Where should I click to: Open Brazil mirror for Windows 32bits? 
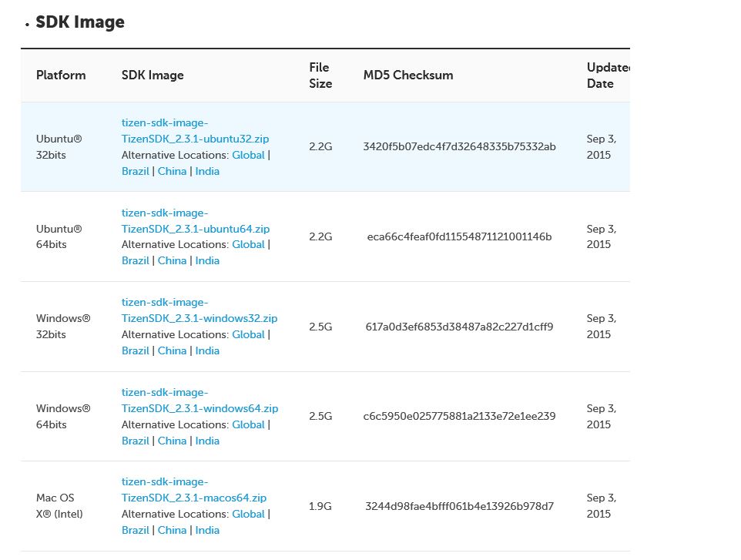pyautogui.click(x=135, y=350)
